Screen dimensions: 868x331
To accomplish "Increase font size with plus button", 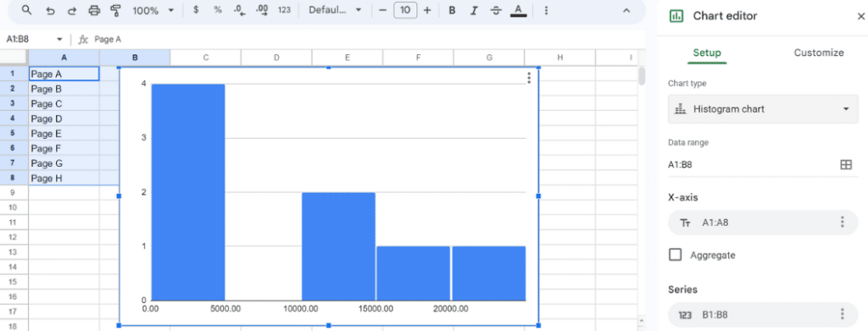I will pos(427,10).
